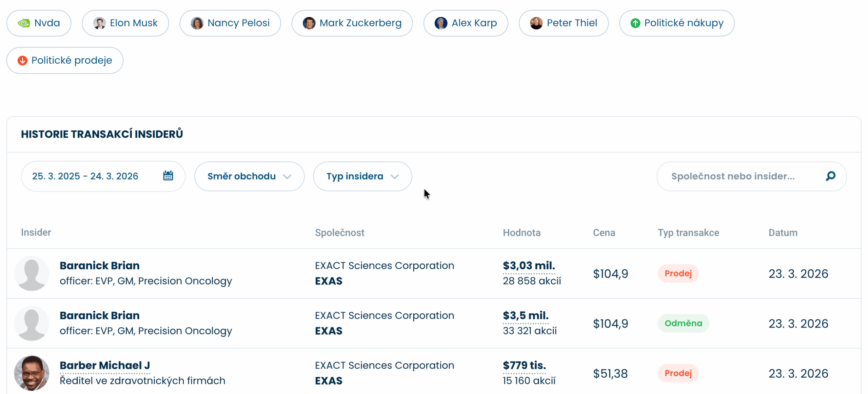Click the Datum column header
Viewport: 868px width, 394px height.
783,233
